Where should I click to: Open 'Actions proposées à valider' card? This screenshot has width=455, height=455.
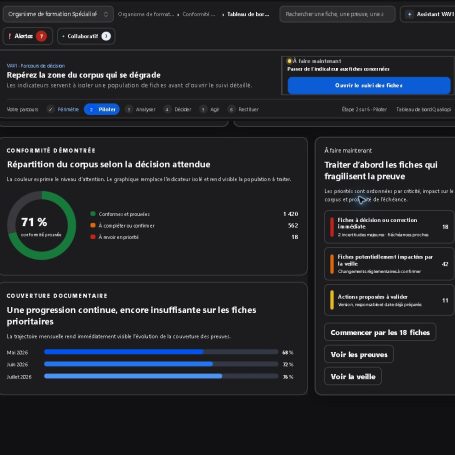[389, 300]
